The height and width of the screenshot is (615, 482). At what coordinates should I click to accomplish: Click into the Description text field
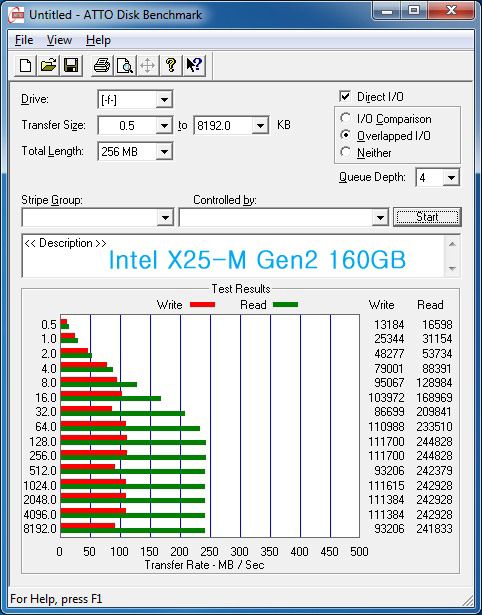click(234, 256)
